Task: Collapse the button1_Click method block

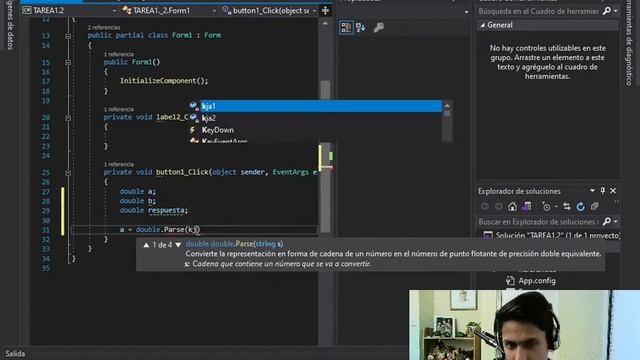Action: point(68,173)
